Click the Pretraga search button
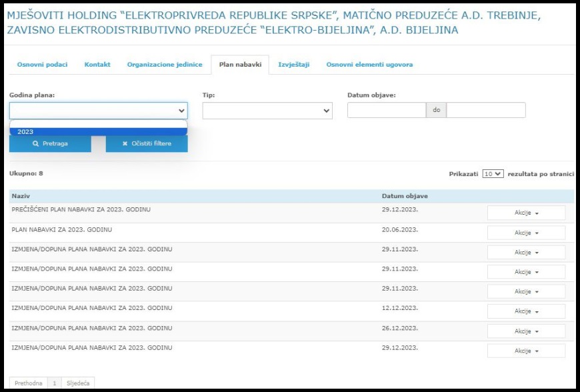Screen dimensions: 580x392 (50, 143)
